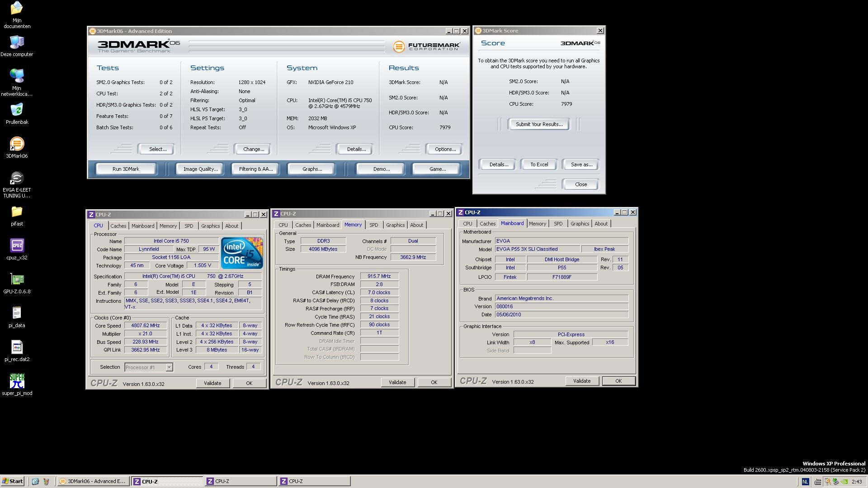868x488 pixels.
Task: Click the system tray clock 2:43
Action: point(857,482)
